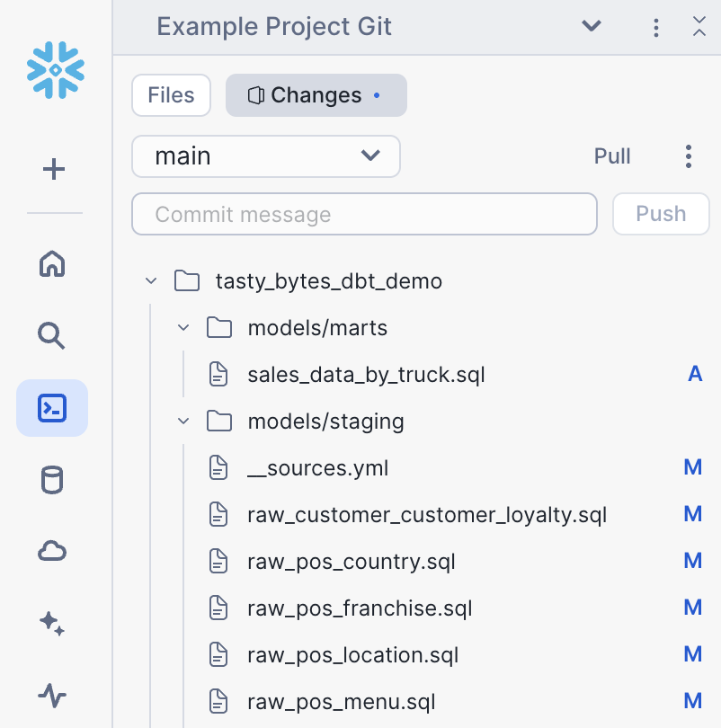Open the Git actions three-dot menu
Screen dimensions: 721x728
(x=688, y=156)
